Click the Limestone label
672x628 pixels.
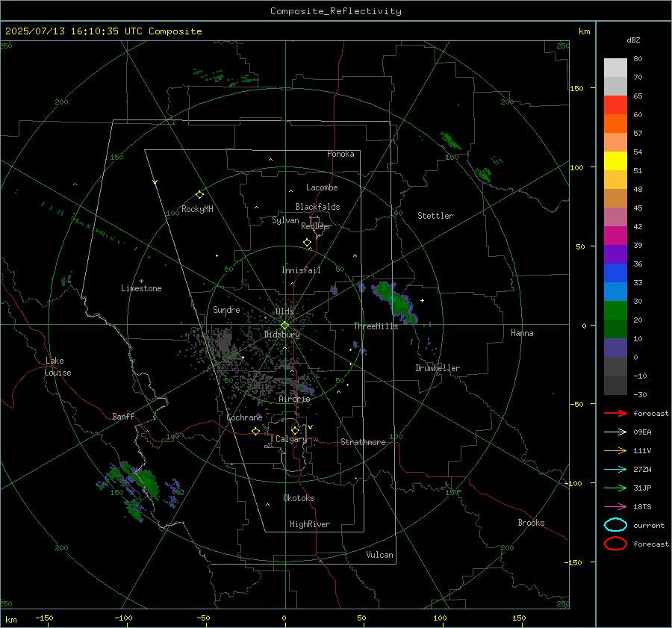141,288
